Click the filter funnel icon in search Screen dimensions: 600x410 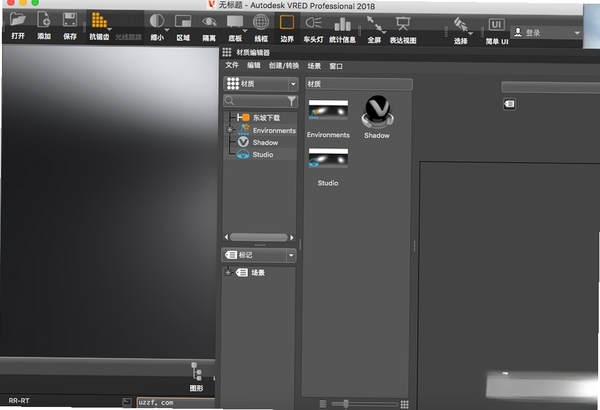coord(292,101)
